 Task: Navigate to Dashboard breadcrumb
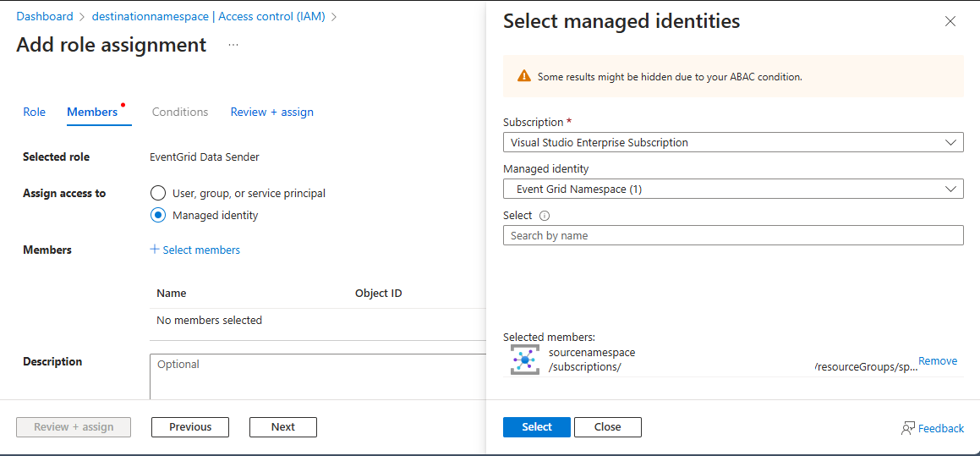[x=45, y=16]
